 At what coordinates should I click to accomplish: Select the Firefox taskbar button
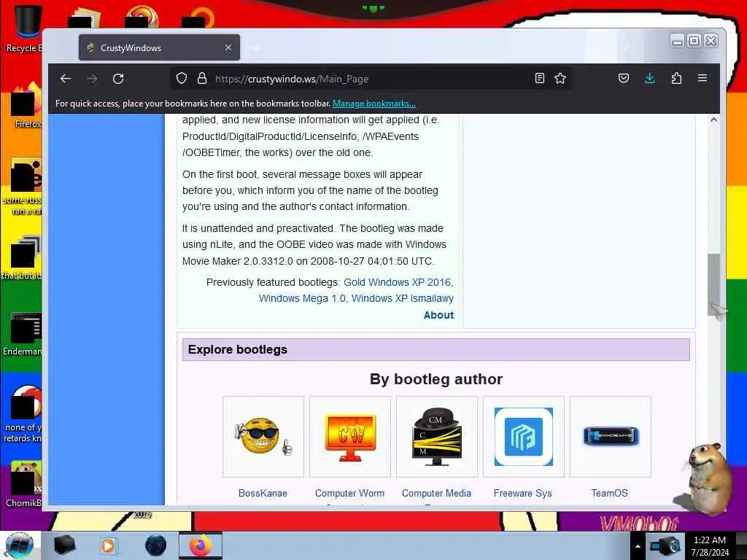pos(201,545)
